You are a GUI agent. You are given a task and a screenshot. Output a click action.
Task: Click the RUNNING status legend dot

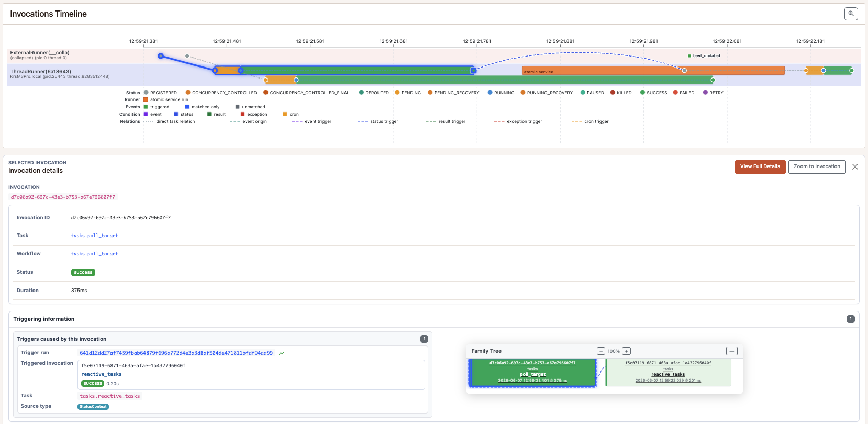click(490, 92)
